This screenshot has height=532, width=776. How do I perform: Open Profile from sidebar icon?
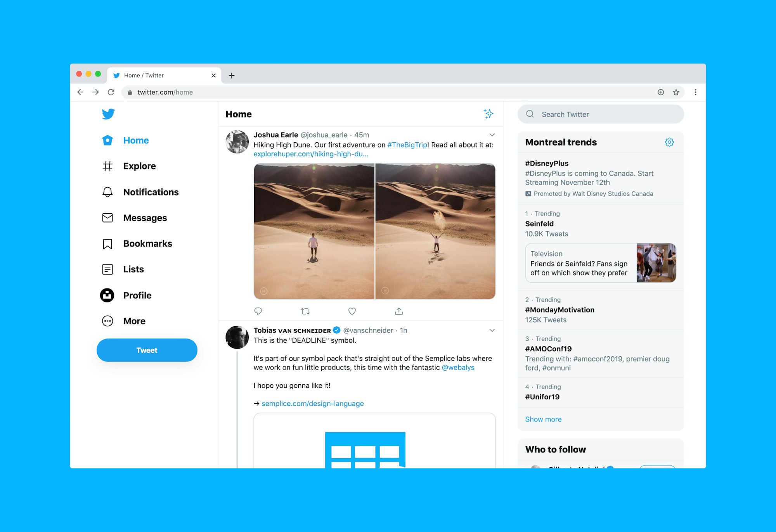click(107, 295)
